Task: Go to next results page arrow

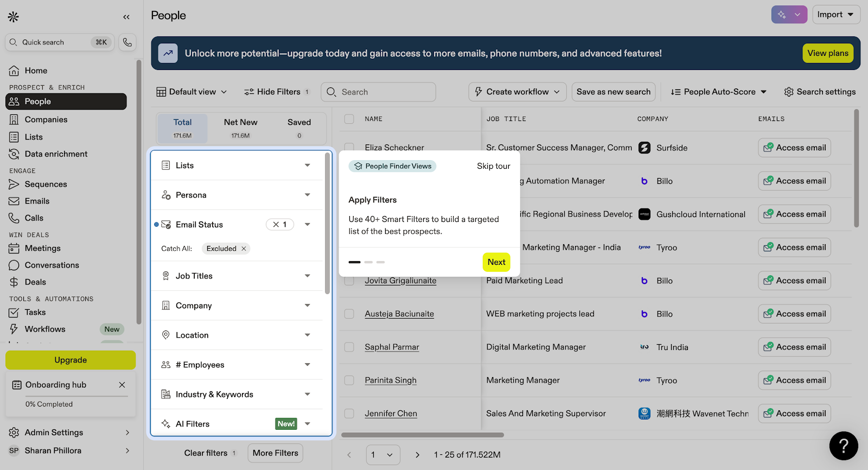Action: coord(417,455)
